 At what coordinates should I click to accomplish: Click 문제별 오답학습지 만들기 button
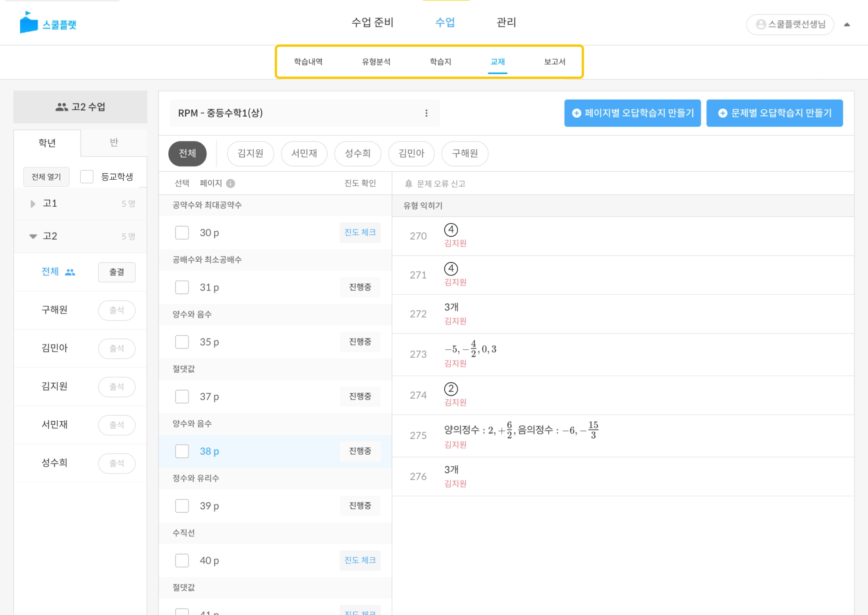point(774,113)
